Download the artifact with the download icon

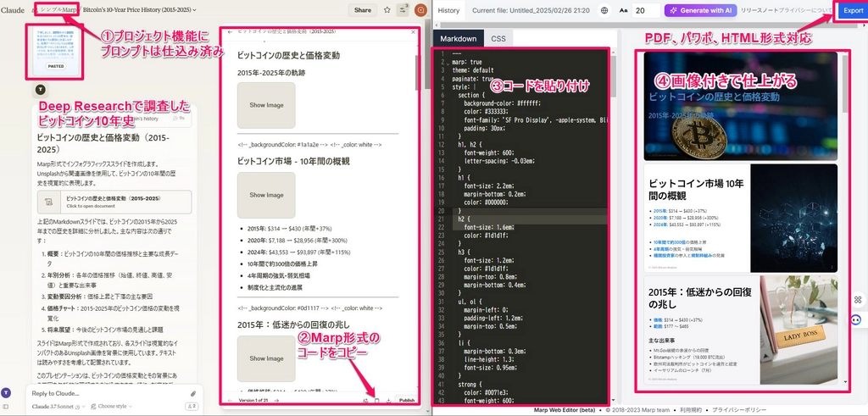[388, 401]
